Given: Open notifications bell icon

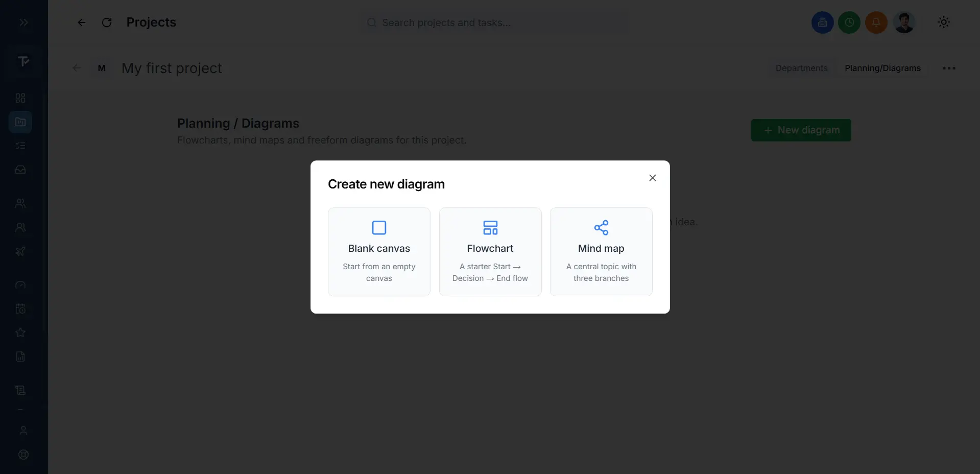Looking at the screenshot, I should coord(876,22).
